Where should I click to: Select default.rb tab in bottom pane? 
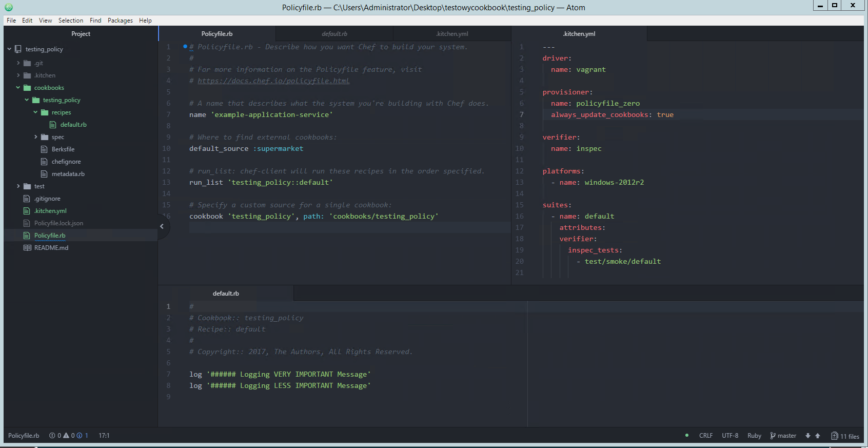[x=226, y=294]
